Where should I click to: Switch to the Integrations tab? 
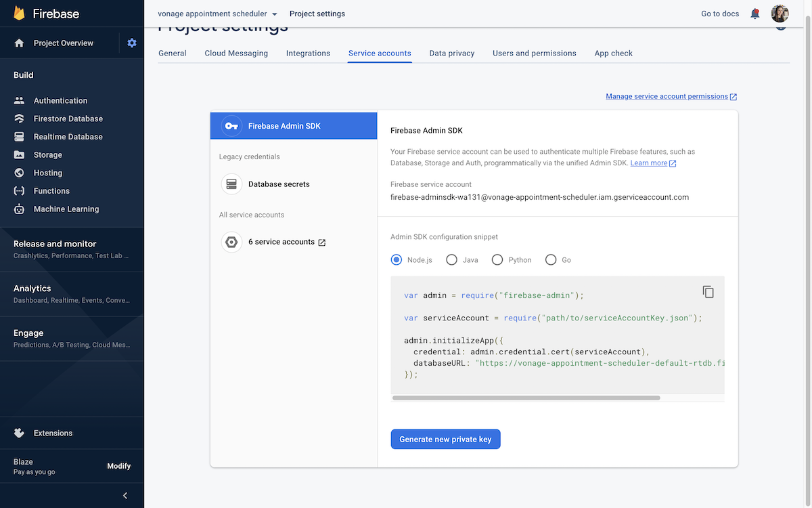point(308,53)
